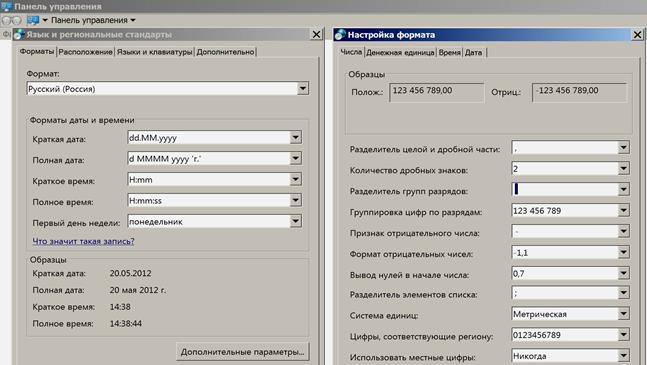Image resolution: width=647 pixels, height=365 pixels.
Task: Close the Язык и региональные стандарты window
Action: pos(316,35)
